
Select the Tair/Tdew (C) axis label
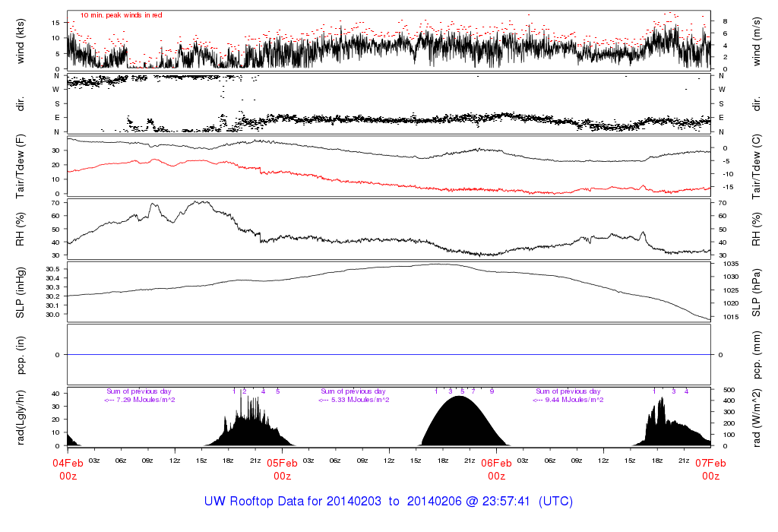757,167
